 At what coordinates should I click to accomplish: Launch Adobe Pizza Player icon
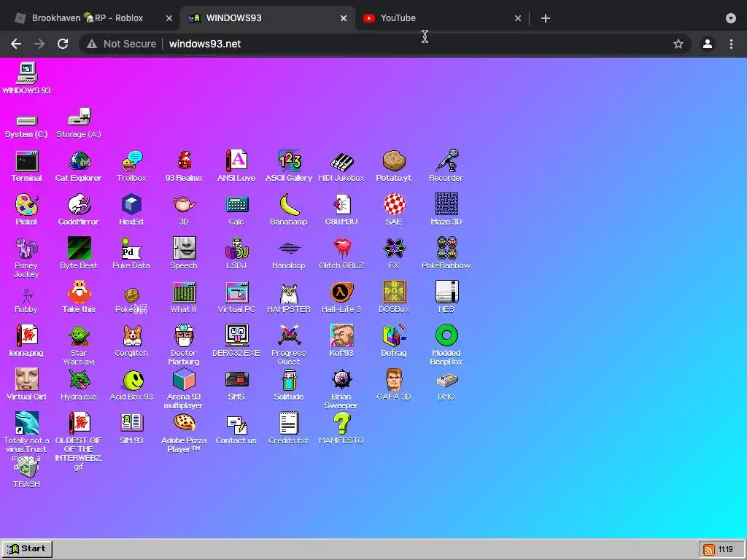tap(184, 433)
